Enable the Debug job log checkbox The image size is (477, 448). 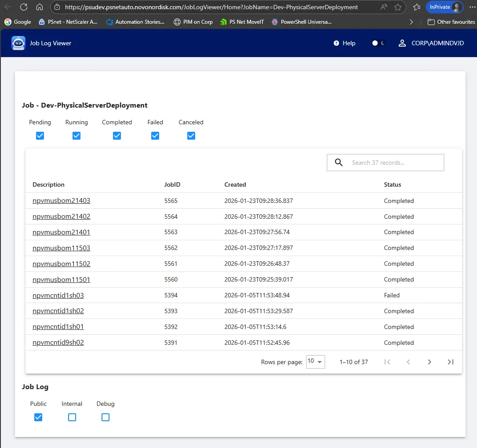point(106,417)
